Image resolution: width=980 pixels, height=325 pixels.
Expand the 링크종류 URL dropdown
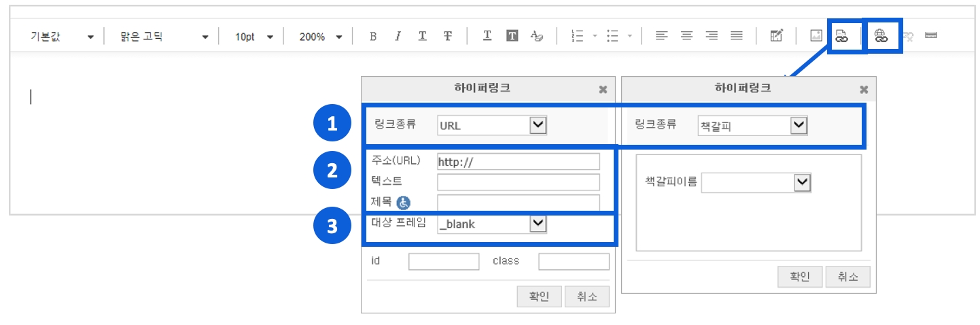coord(538,125)
